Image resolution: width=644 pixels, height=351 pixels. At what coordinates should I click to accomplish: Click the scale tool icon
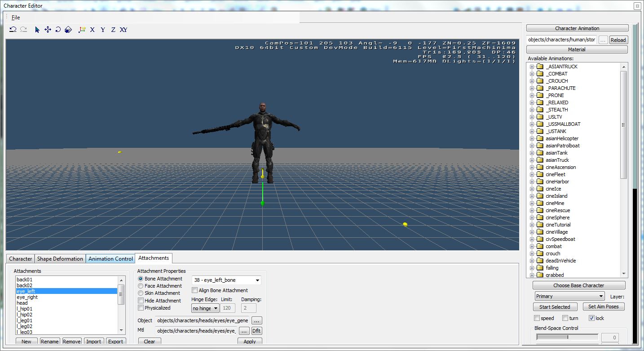(x=68, y=29)
